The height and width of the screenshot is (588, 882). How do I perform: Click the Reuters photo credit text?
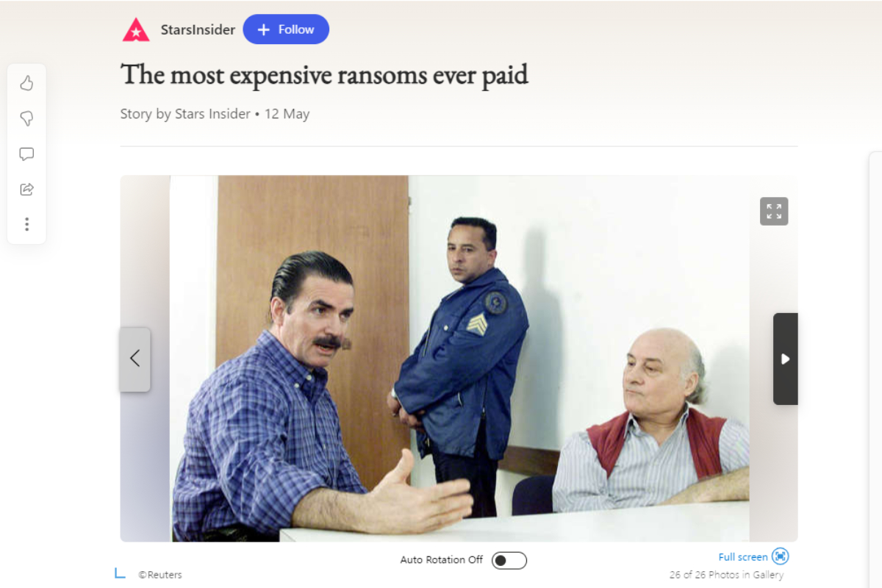(x=160, y=575)
